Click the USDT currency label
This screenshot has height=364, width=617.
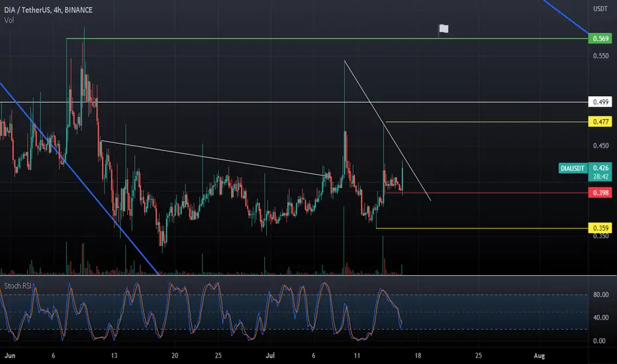pyautogui.click(x=600, y=9)
